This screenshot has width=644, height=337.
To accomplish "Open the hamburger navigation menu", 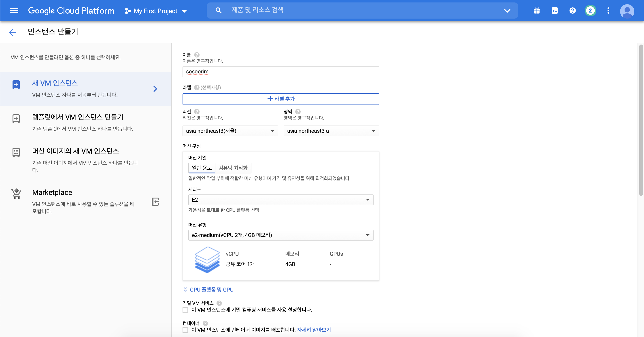I will [14, 11].
